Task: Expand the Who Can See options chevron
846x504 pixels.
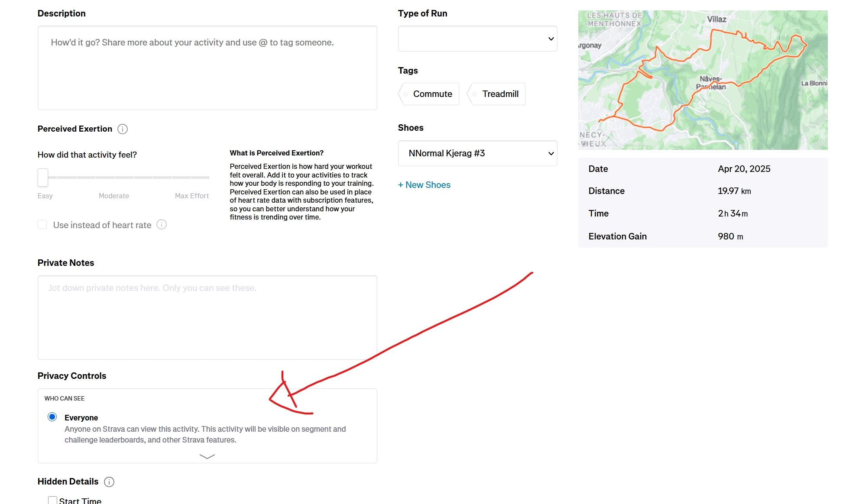Action: coord(207,456)
